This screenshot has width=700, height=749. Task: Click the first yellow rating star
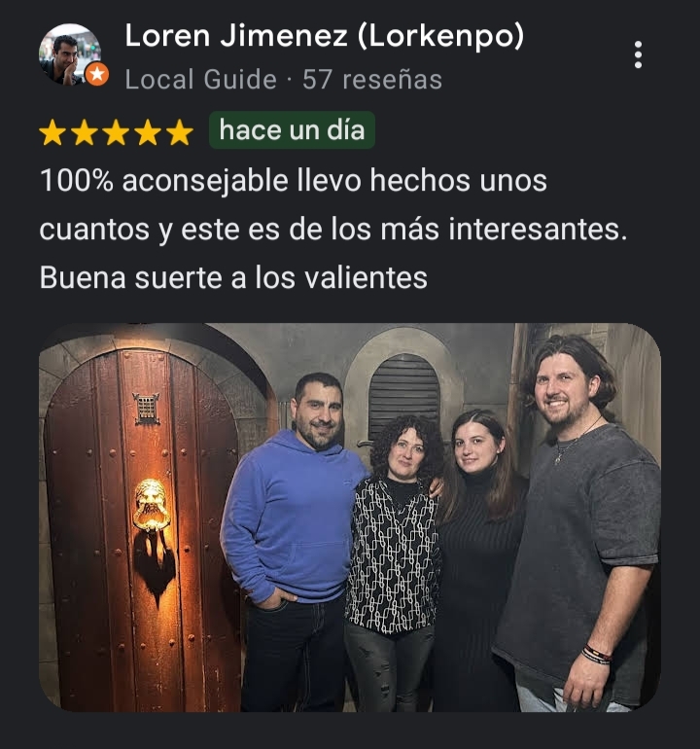pos(52,132)
